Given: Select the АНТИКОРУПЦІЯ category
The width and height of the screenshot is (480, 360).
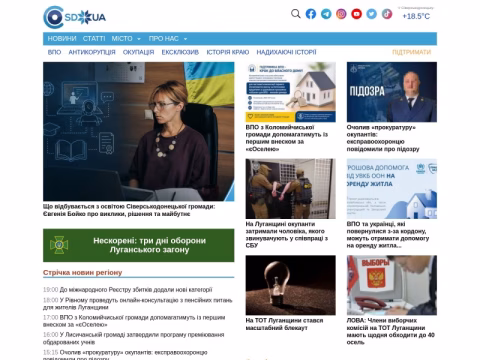Looking at the screenshot, I should click(x=92, y=52).
